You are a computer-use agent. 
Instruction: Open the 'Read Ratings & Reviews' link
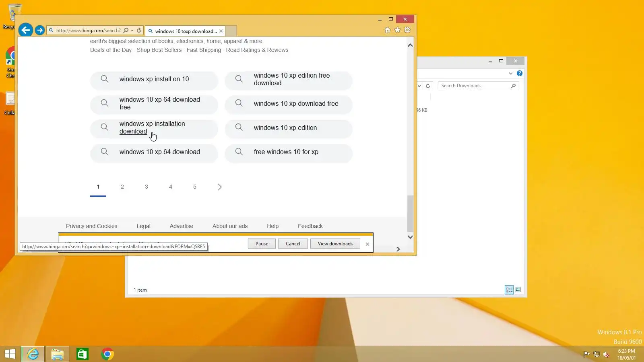257,50
